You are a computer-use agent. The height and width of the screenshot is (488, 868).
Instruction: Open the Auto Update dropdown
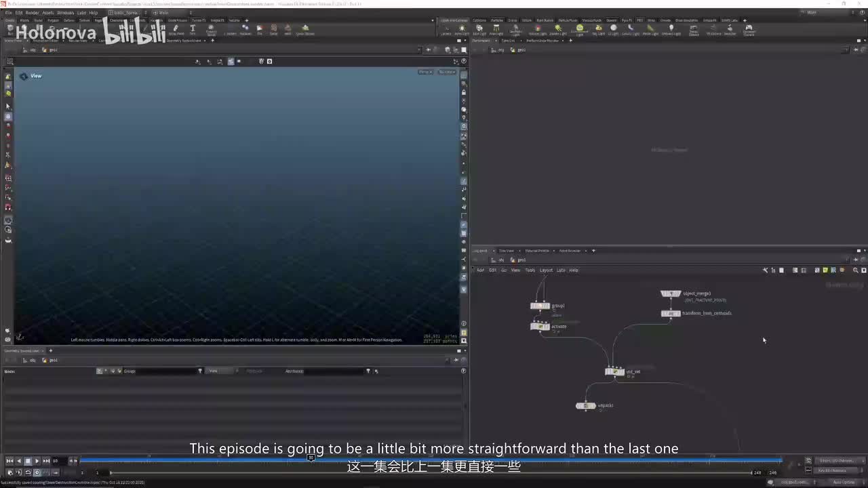tap(844, 482)
